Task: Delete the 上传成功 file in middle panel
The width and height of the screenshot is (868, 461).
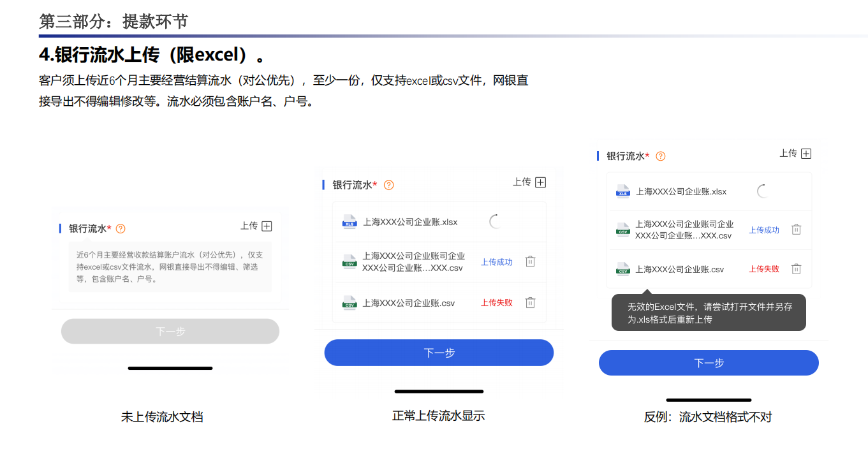Action: pyautogui.click(x=530, y=261)
